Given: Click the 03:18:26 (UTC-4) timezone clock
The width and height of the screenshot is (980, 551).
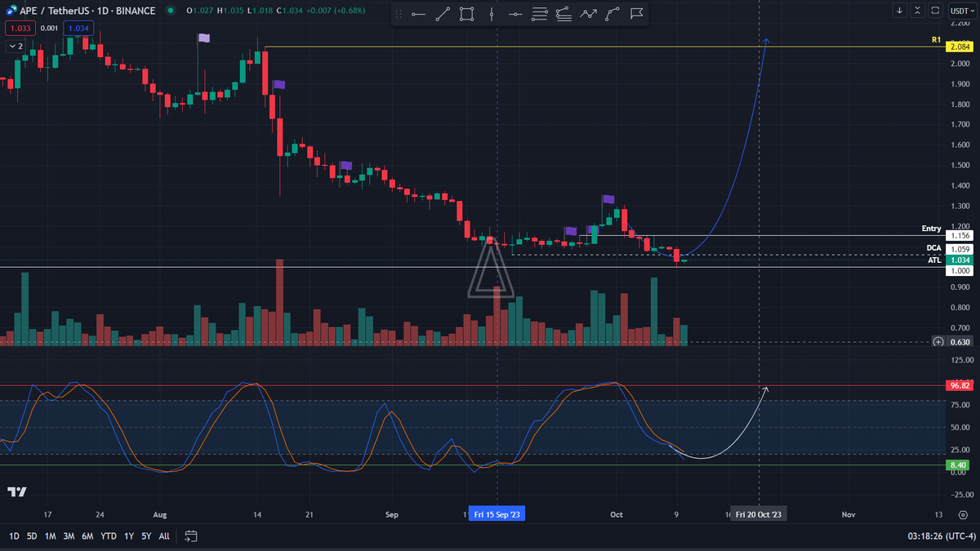Looking at the screenshot, I should pyautogui.click(x=940, y=536).
